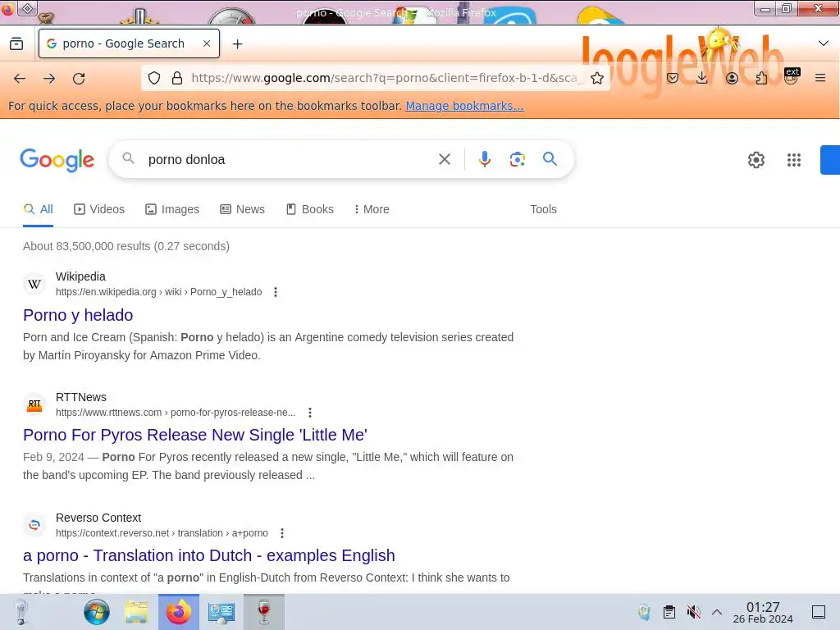Select the All results tab
The image size is (840, 630).
38,209
